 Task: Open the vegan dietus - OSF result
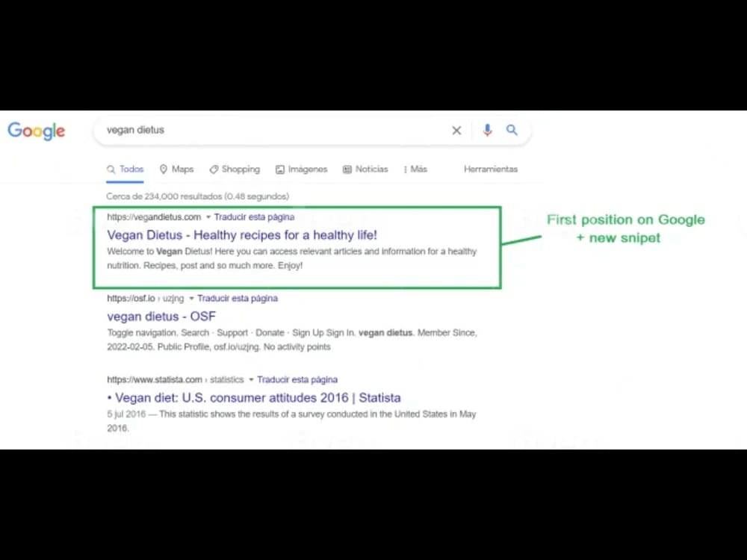(x=161, y=316)
